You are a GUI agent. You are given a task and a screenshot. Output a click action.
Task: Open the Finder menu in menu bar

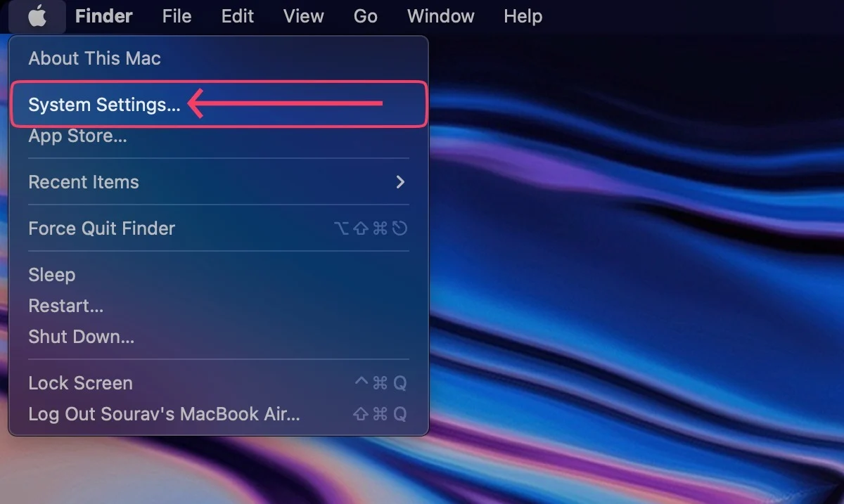click(x=104, y=16)
